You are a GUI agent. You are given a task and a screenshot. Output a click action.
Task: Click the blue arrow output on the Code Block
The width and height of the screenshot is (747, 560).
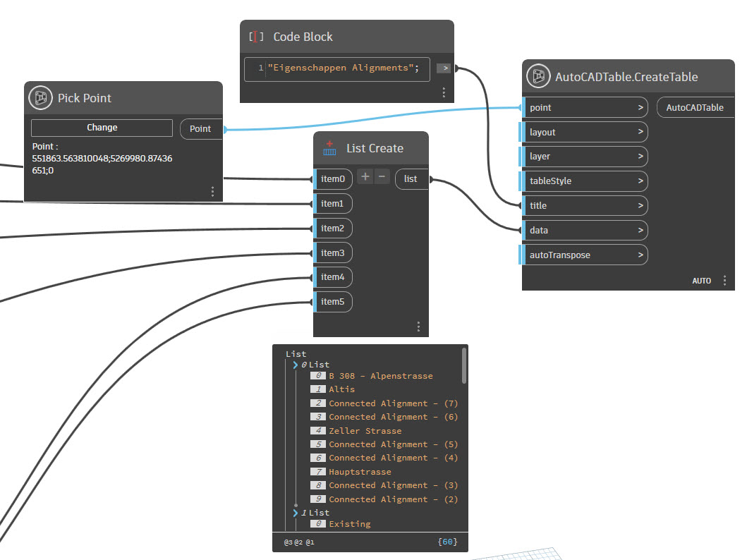[444, 69]
